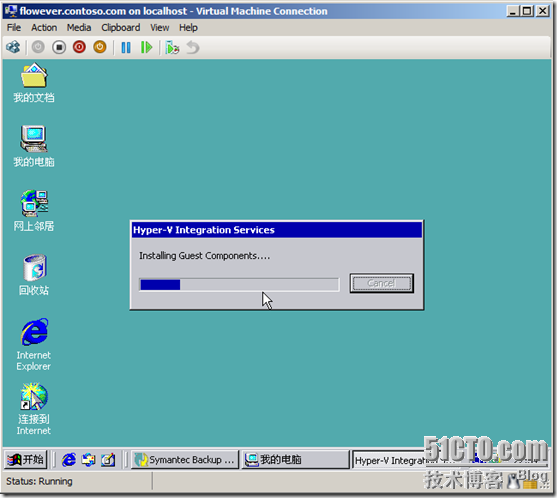Viewport: 557px width, 498px height.
Task: Click the Ctrl+Alt+Delete toolbar icon
Action: 13,47
